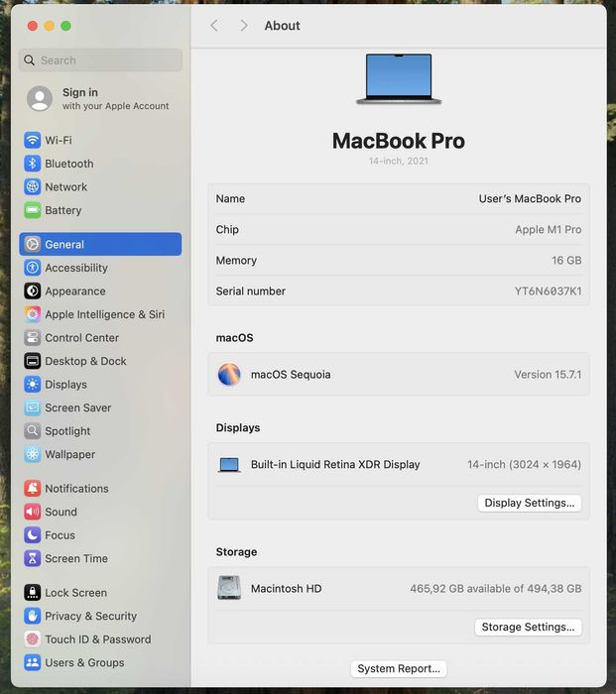Click the Chip row label
This screenshot has height=694, width=616.
227,230
